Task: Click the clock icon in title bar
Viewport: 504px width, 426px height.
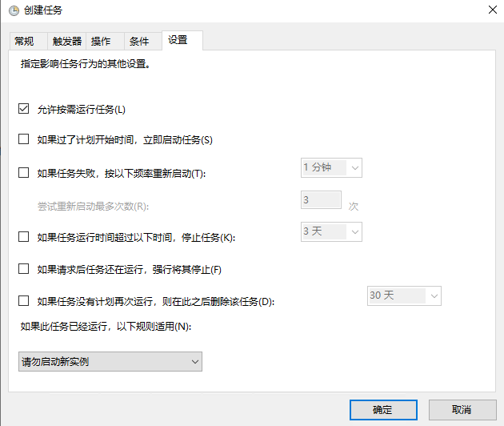Action: pyautogui.click(x=14, y=11)
